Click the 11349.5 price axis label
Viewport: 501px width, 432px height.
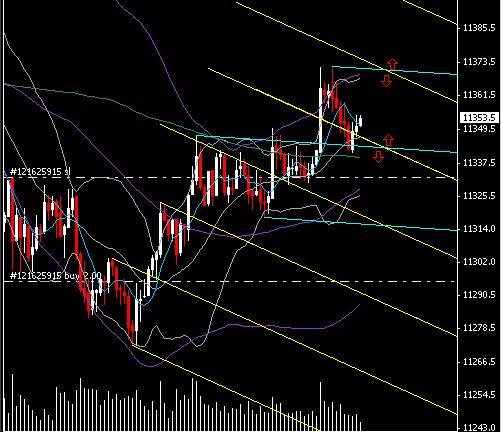[479, 129]
